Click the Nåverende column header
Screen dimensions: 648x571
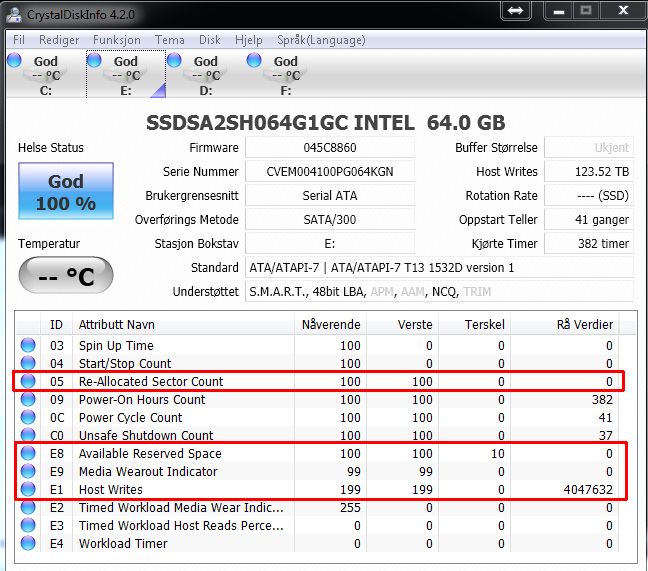point(330,324)
